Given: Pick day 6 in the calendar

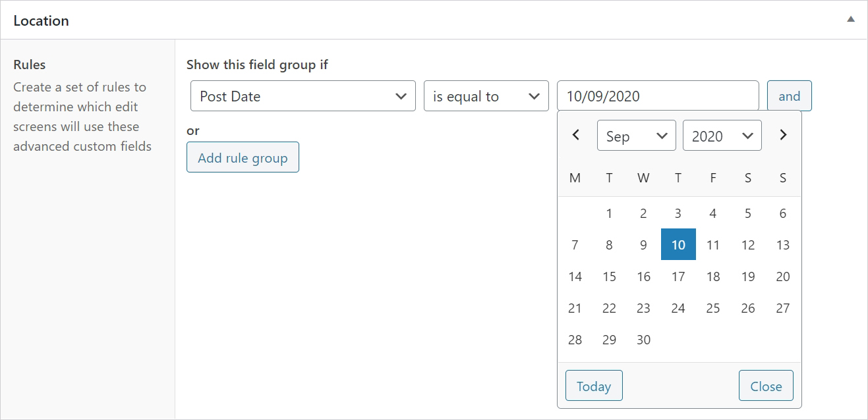Looking at the screenshot, I should tap(782, 213).
